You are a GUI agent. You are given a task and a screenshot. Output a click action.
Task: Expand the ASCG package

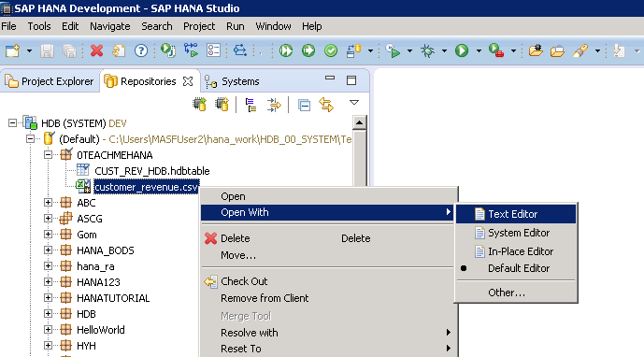48,219
